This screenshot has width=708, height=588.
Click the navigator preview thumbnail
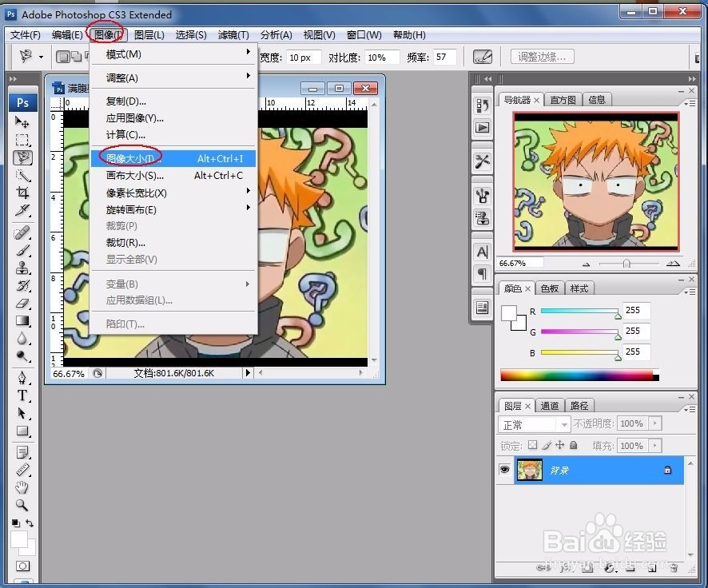(596, 181)
